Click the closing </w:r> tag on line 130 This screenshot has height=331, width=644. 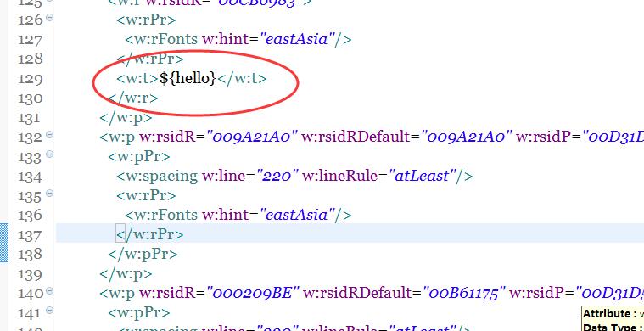point(133,98)
